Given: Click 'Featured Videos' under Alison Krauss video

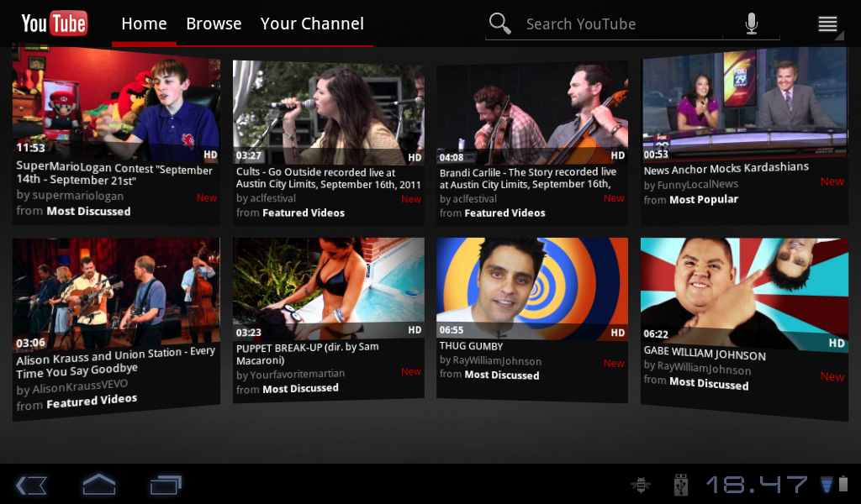Looking at the screenshot, I should click(x=92, y=402).
